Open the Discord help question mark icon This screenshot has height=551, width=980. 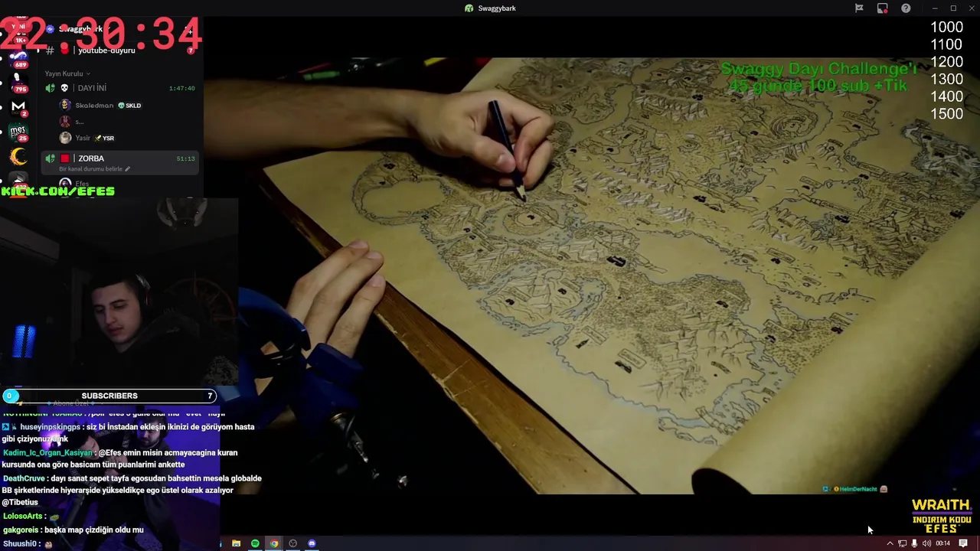point(906,8)
